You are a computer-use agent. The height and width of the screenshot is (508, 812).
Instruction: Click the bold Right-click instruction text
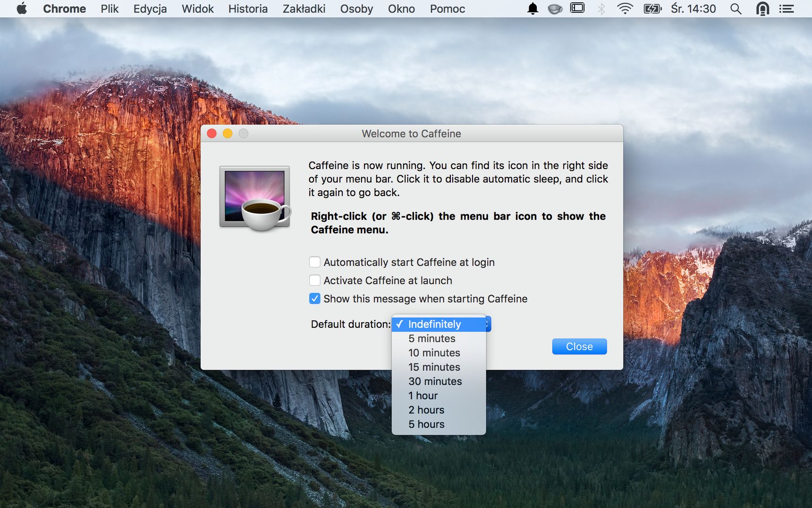click(458, 223)
